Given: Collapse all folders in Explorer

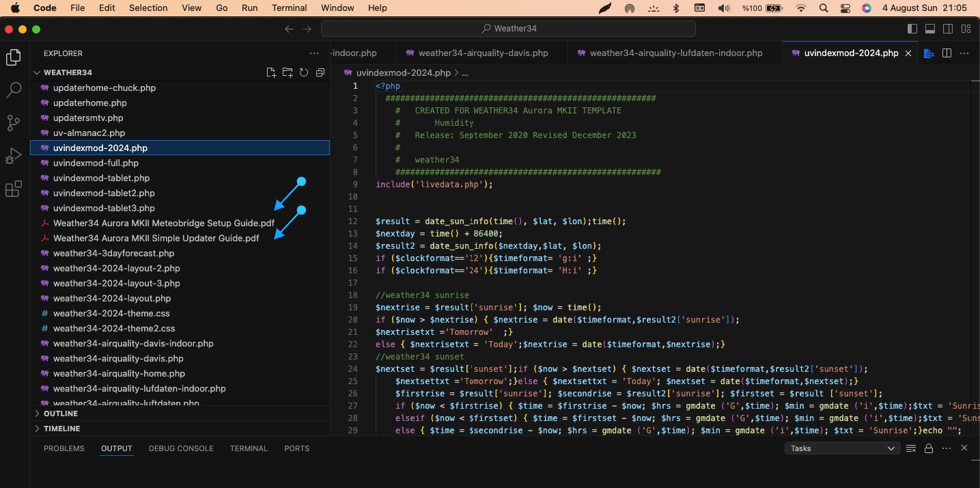Looking at the screenshot, I should pos(320,72).
